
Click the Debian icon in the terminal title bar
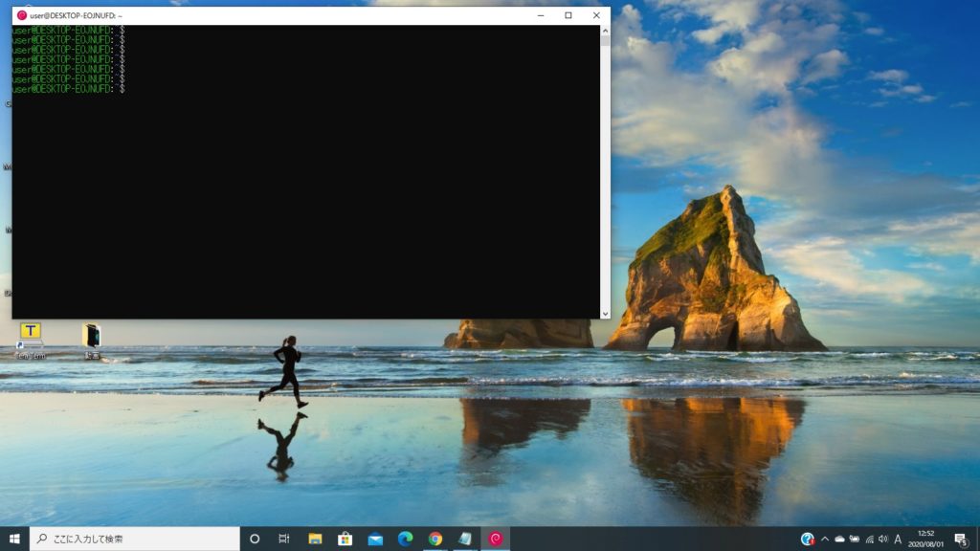tap(22, 15)
